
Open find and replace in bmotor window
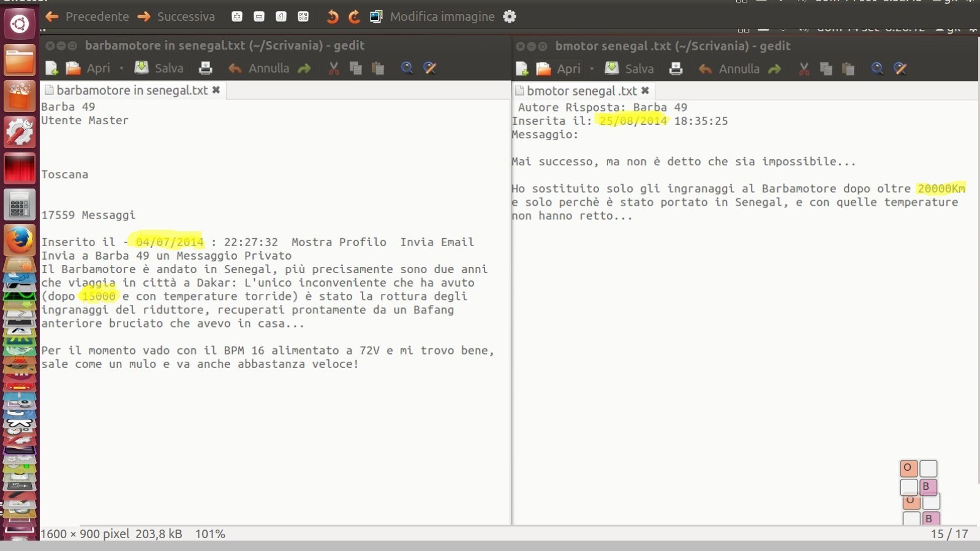click(x=900, y=69)
